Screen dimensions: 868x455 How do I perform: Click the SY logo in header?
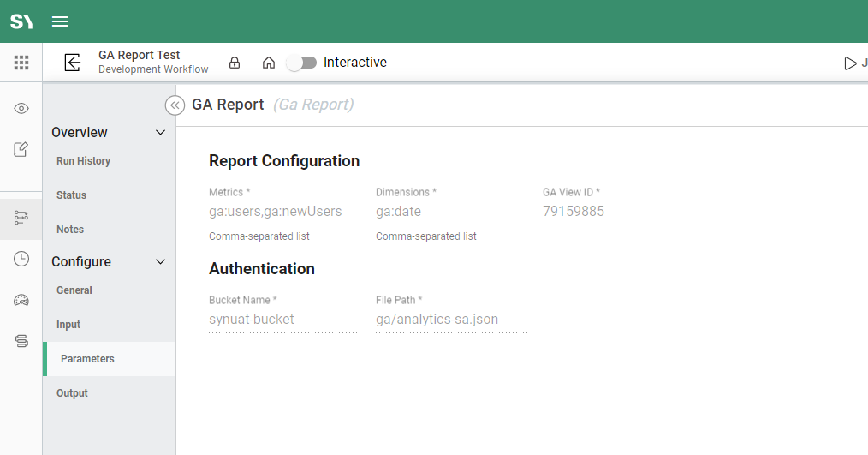21,21
